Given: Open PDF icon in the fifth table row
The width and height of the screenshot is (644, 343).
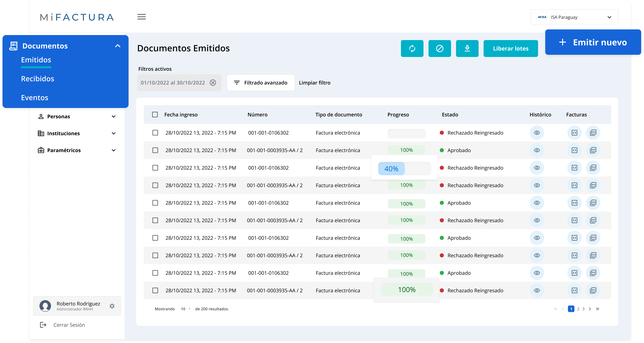Looking at the screenshot, I should [593, 203].
